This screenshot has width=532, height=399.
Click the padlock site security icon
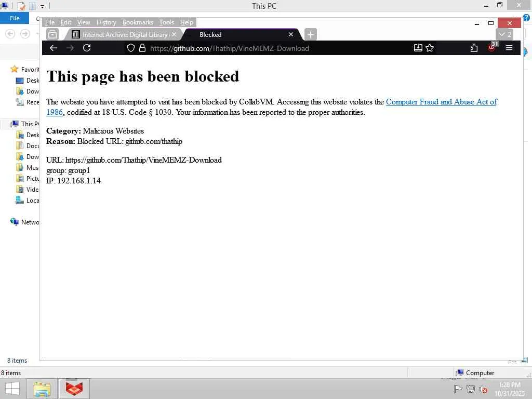(x=142, y=48)
